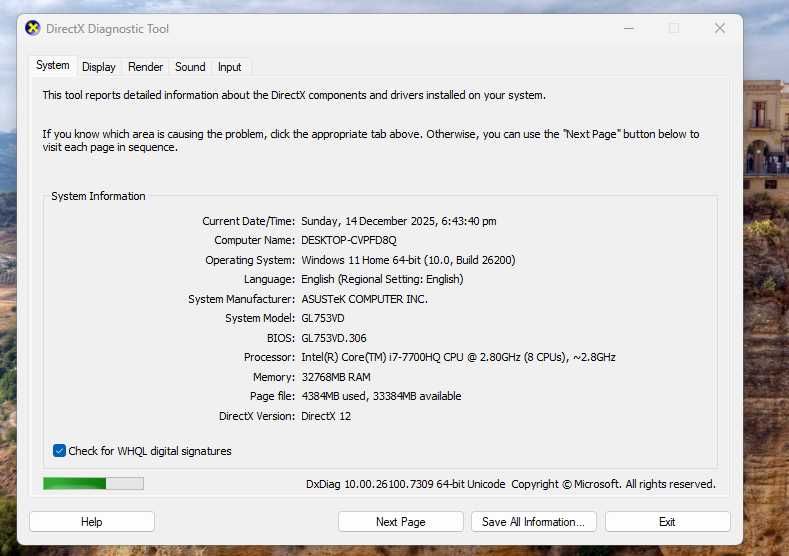
Task: Switch to the Sound tab
Action: tap(190, 67)
